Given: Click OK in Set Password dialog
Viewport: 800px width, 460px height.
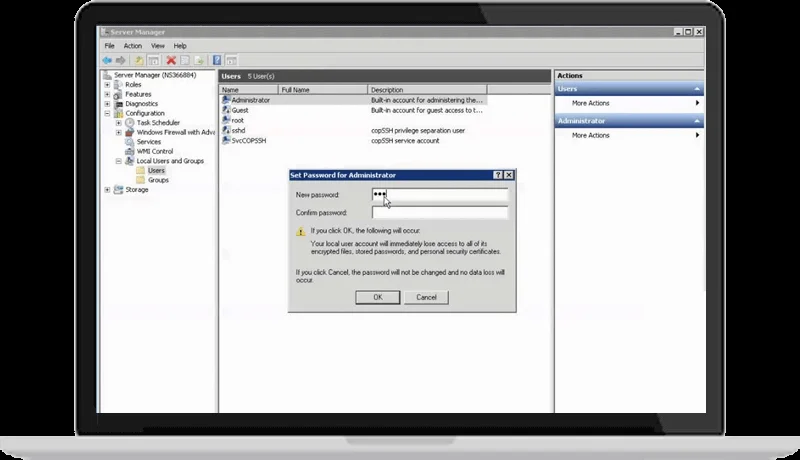Looking at the screenshot, I should [378, 297].
